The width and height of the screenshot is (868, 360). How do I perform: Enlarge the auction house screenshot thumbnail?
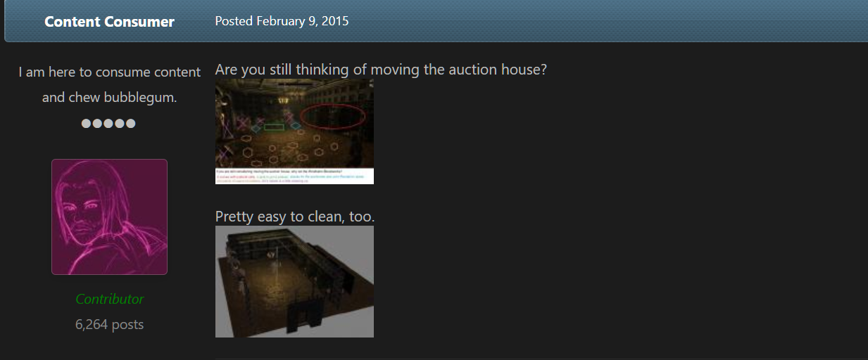[294, 131]
